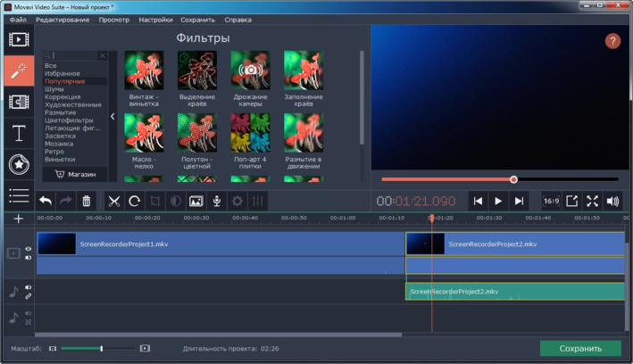Open the Transitions tab in sidebar
633x364 pixels.
pos(19,102)
